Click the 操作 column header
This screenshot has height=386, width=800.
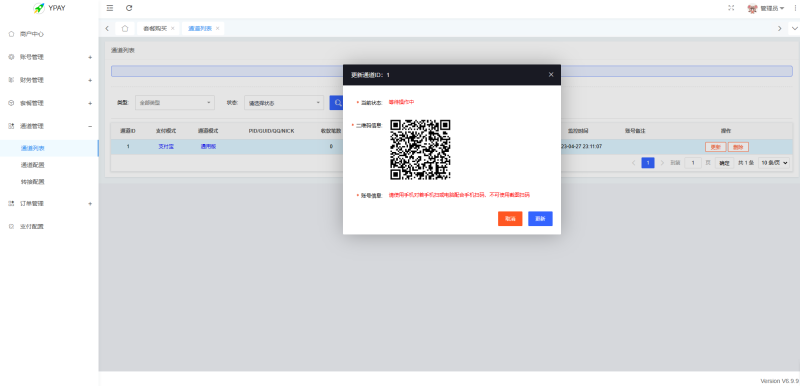[x=726, y=131]
